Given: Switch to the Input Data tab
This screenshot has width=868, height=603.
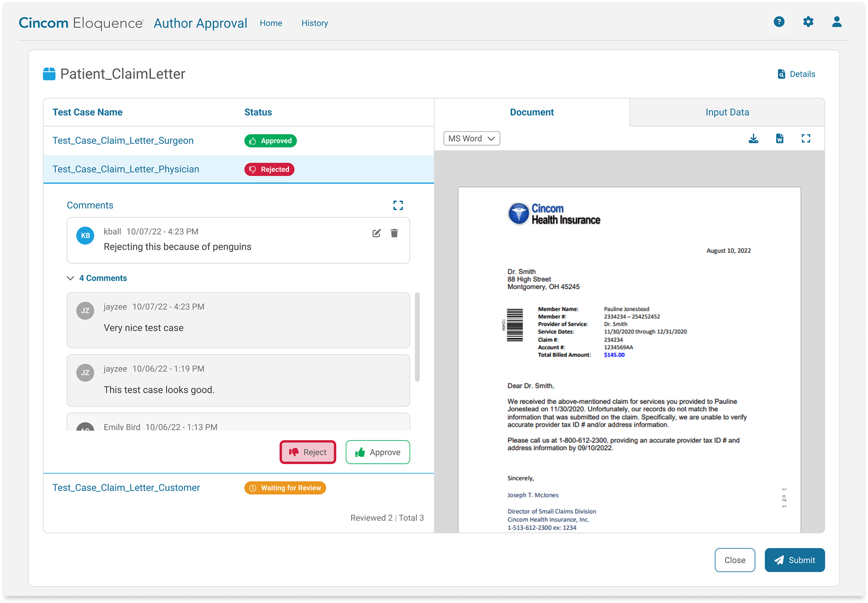Looking at the screenshot, I should tap(727, 112).
